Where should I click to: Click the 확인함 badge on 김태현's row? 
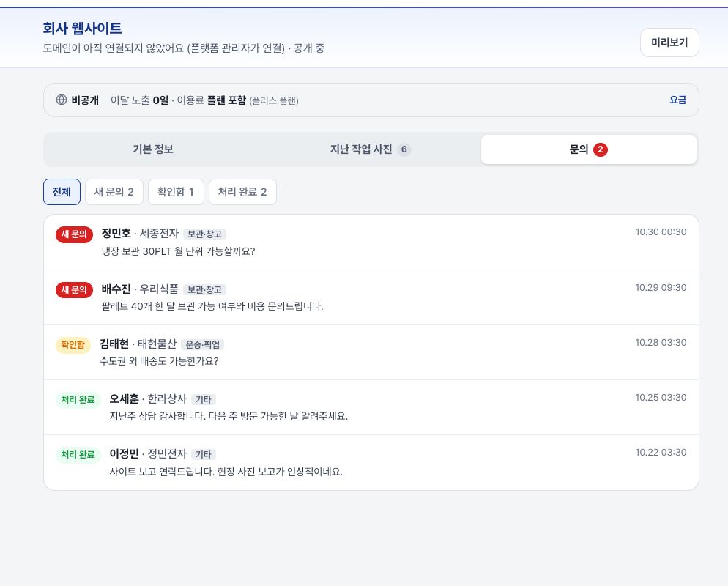click(x=73, y=344)
